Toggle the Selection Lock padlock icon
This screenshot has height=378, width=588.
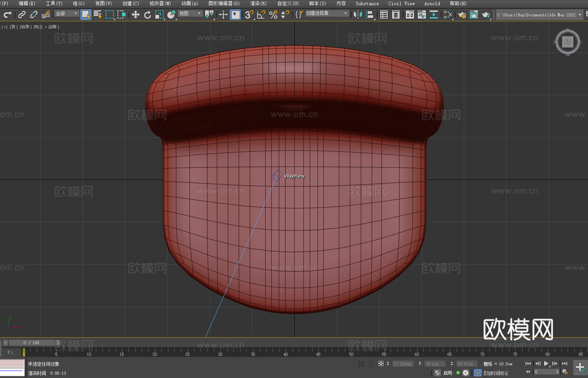pyautogui.click(x=371, y=364)
